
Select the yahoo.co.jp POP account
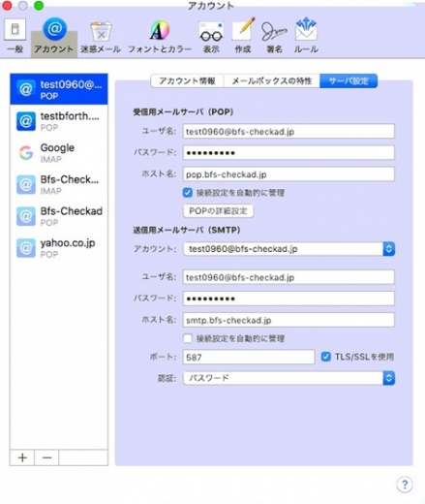59,248
